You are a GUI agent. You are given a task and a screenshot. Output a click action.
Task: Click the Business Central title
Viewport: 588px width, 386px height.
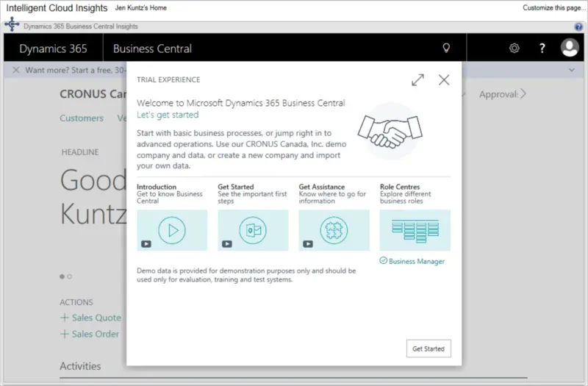152,49
